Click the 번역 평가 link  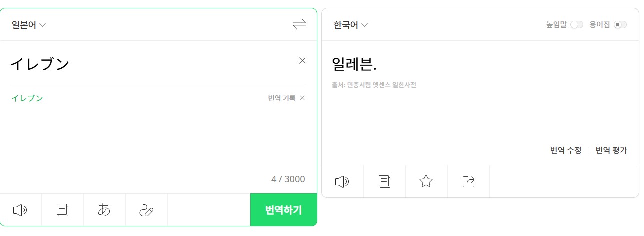pos(611,150)
